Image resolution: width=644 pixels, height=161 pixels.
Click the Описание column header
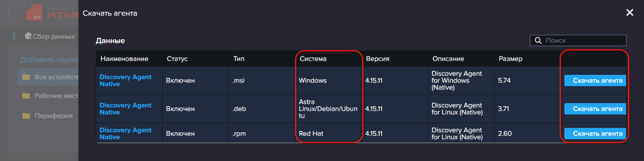448,59
